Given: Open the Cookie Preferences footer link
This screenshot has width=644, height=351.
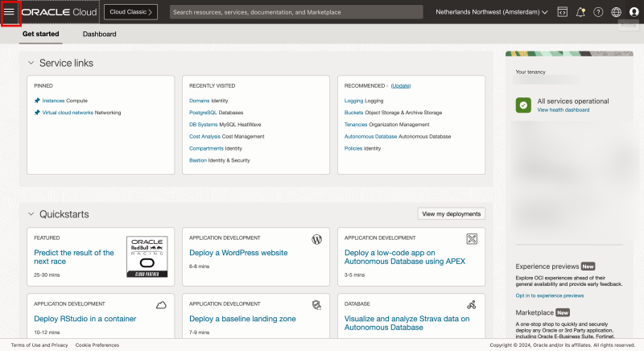Looking at the screenshot, I should [x=97, y=345].
